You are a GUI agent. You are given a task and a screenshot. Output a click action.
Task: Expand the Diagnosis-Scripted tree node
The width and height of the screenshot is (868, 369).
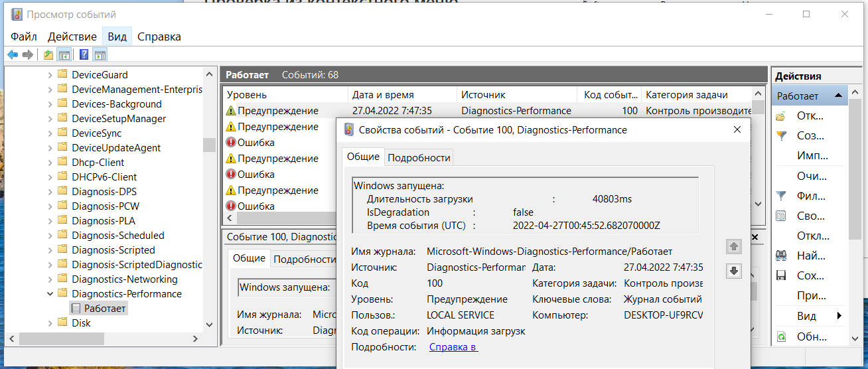tap(50, 250)
